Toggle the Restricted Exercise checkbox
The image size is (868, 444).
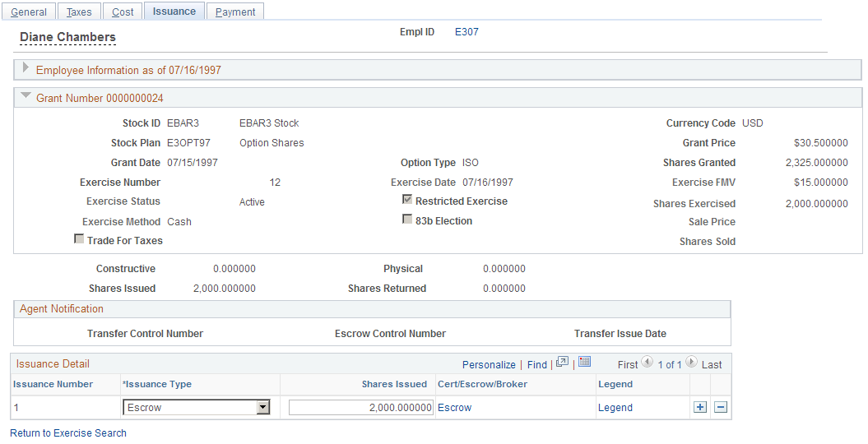coord(407,200)
